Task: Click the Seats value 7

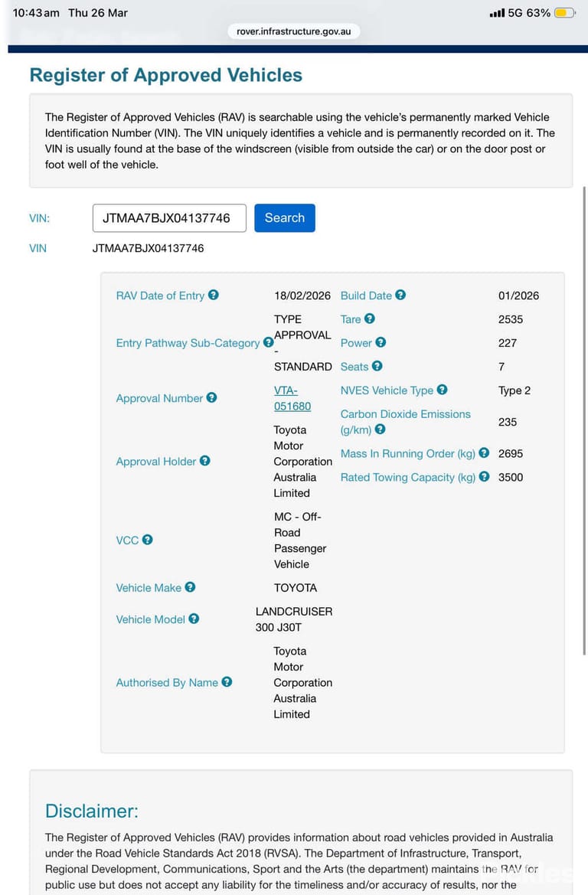Action: pos(501,367)
